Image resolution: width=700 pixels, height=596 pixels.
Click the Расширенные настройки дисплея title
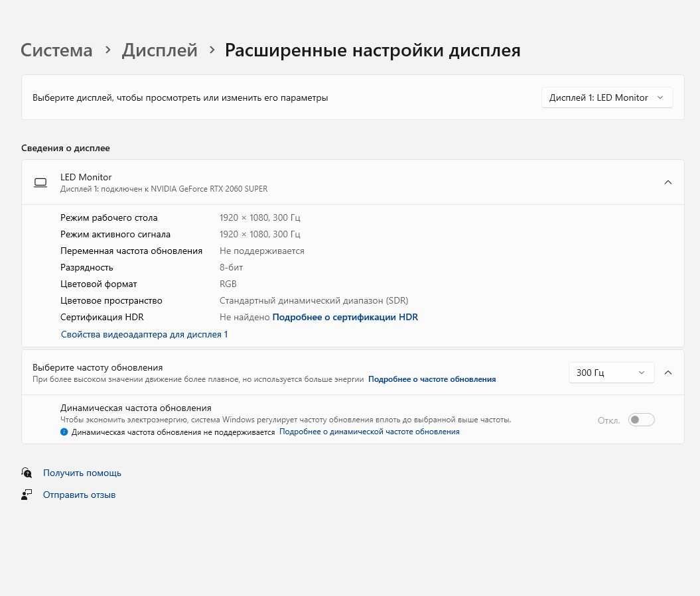point(373,50)
